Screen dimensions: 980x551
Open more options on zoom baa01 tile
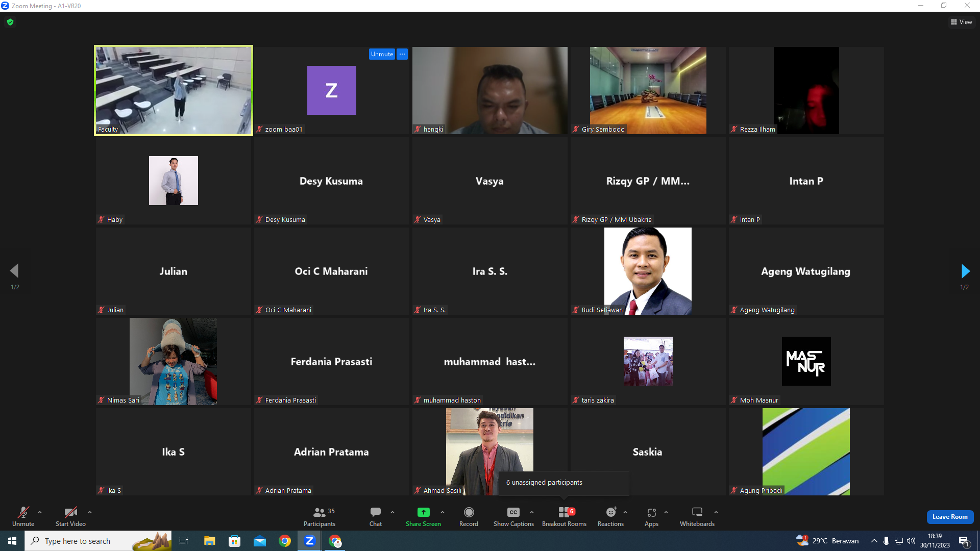[402, 54]
